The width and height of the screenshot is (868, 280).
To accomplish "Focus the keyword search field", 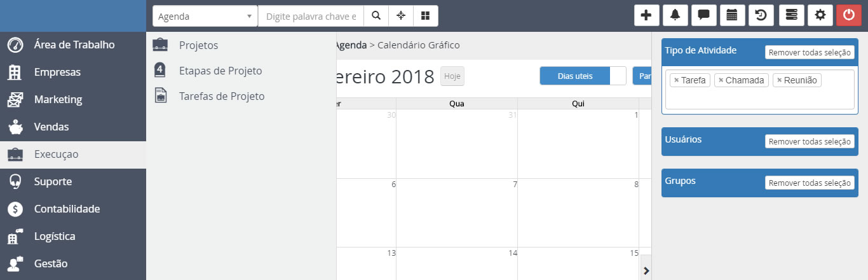I will tap(311, 16).
